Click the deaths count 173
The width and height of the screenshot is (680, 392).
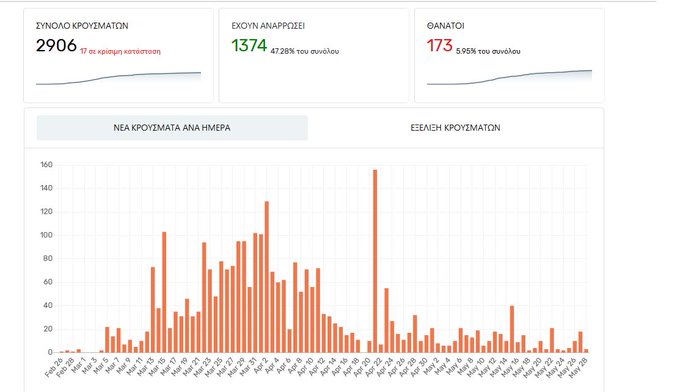tap(440, 46)
